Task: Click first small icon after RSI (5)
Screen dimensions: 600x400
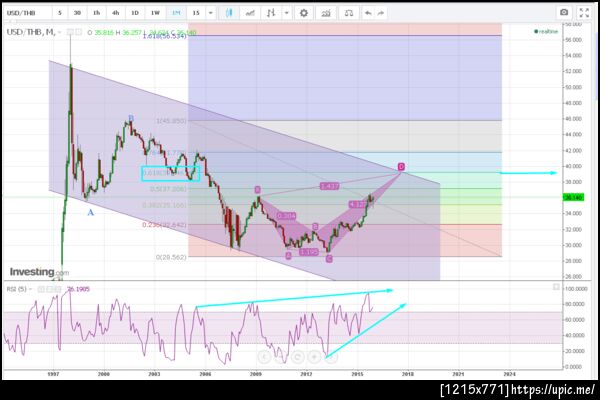Action: click(40, 289)
